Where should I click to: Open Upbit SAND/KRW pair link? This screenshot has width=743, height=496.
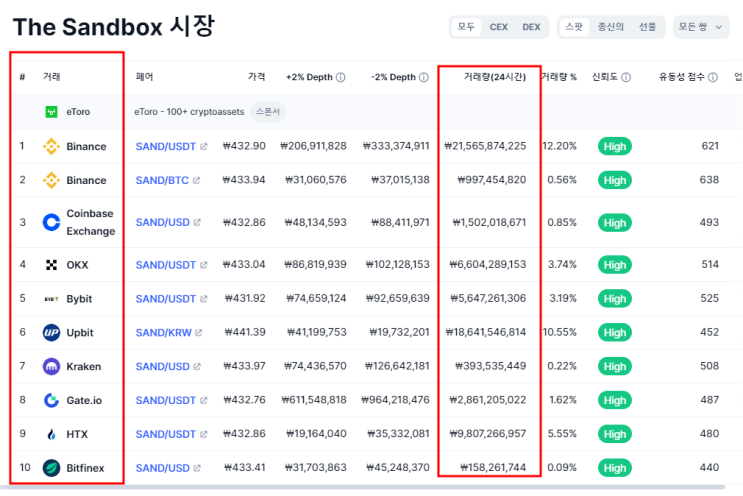pos(163,333)
